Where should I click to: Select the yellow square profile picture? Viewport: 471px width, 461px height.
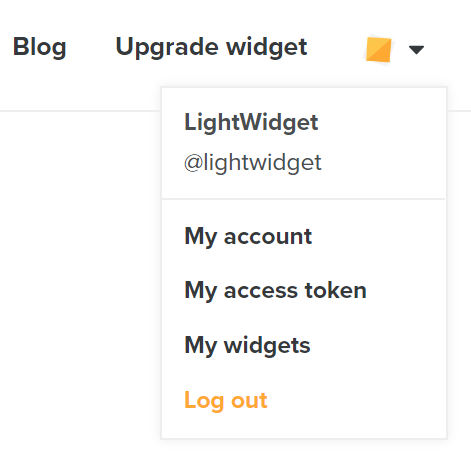(378, 50)
